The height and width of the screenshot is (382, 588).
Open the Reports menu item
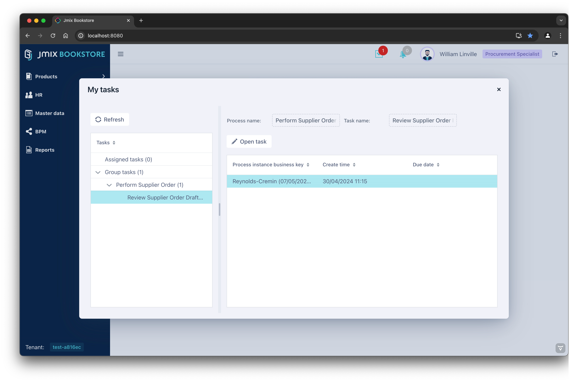point(44,150)
